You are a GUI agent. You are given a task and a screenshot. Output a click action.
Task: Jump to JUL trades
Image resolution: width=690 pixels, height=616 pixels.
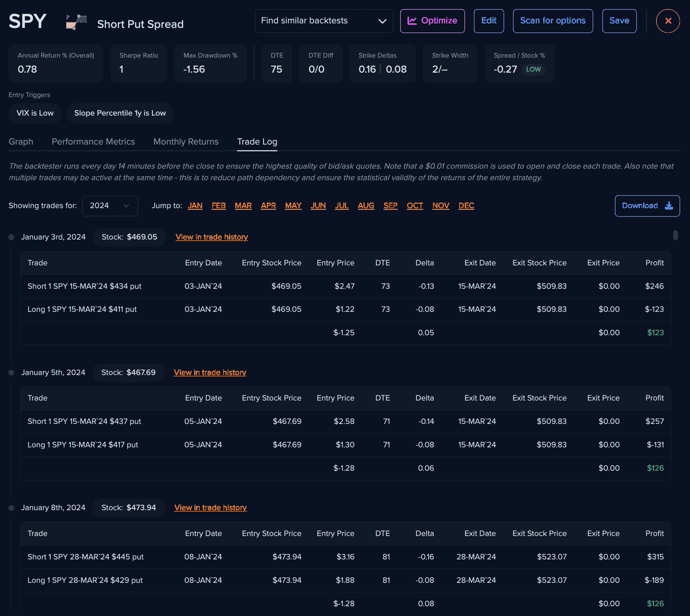[x=342, y=206]
